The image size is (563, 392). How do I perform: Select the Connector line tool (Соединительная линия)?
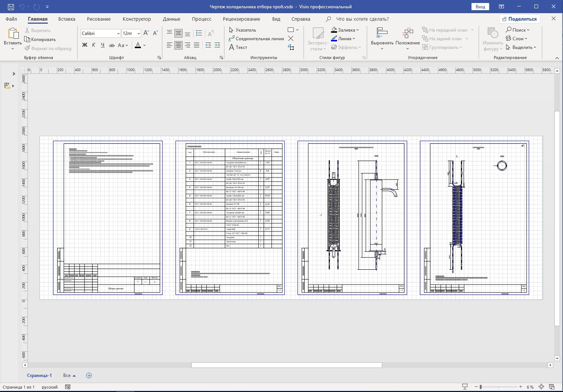pos(256,39)
